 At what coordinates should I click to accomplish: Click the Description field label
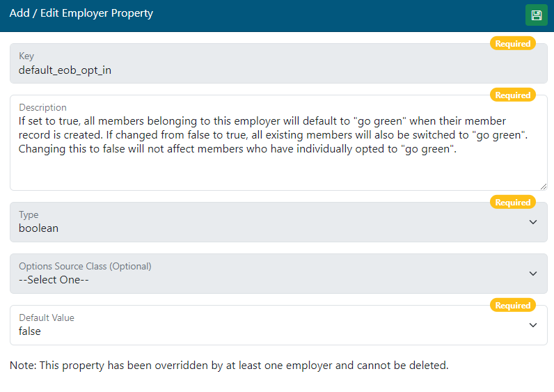click(42, 107)
